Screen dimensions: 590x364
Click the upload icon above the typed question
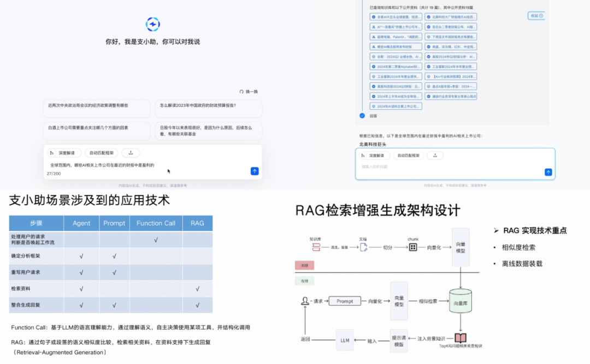point(131,153)
